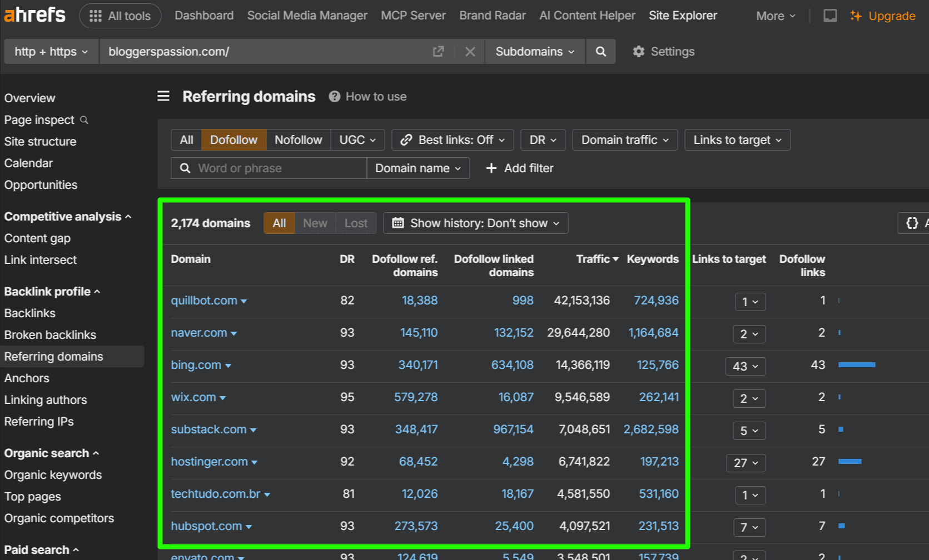Open bloggerspassion.com via the external link icon

coord(438,51)
